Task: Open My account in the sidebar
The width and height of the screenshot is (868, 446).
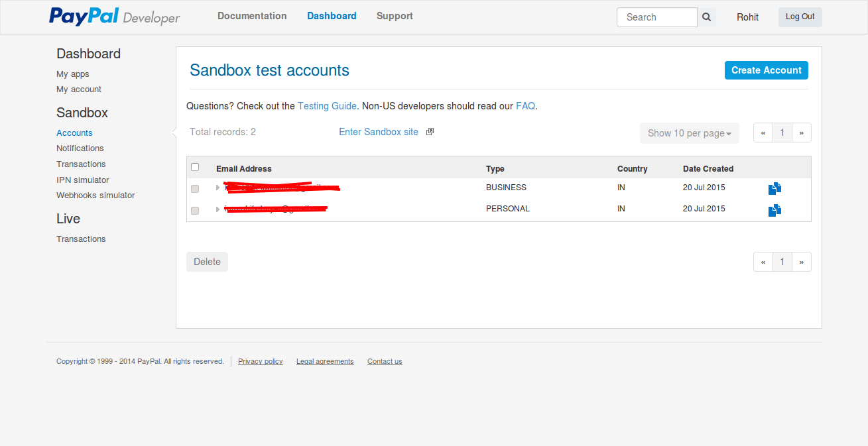Action: (x=79, y=89)
